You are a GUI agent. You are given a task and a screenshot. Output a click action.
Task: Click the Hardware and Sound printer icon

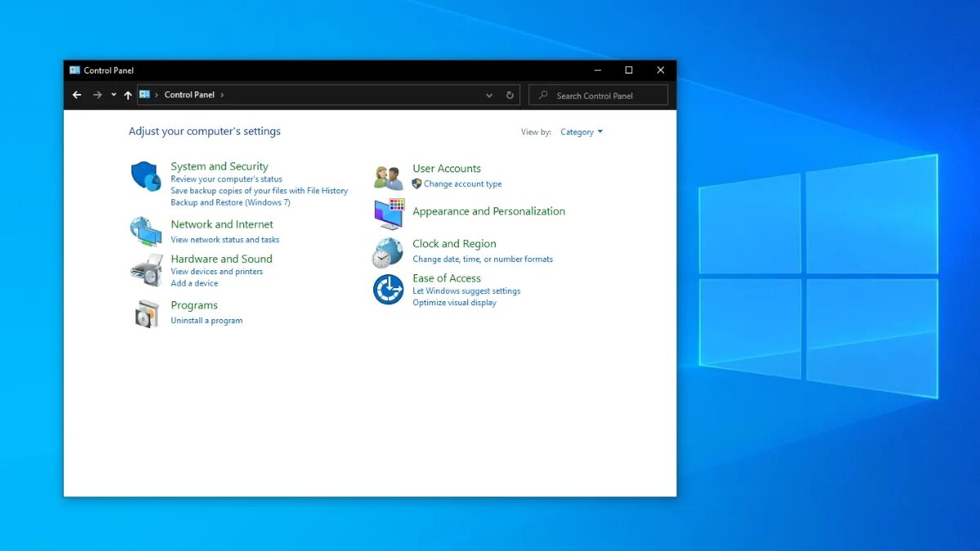pyautogui.click(x=147, y=269)
